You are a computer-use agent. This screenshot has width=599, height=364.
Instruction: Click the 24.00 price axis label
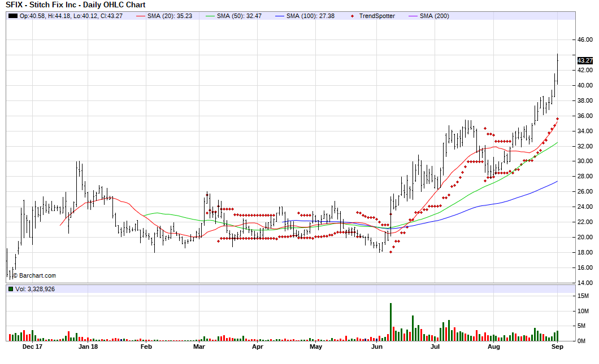(x=585, y=207)
